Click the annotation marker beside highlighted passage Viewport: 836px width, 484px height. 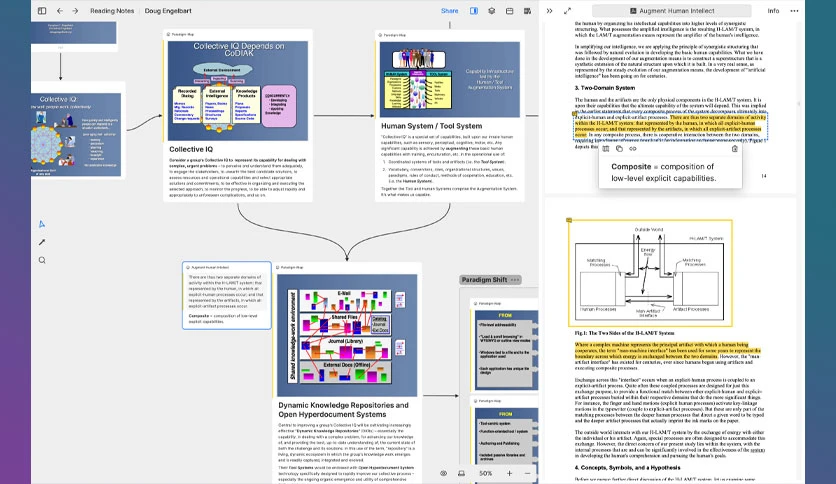pyautogui.click(x=575, y=114)
